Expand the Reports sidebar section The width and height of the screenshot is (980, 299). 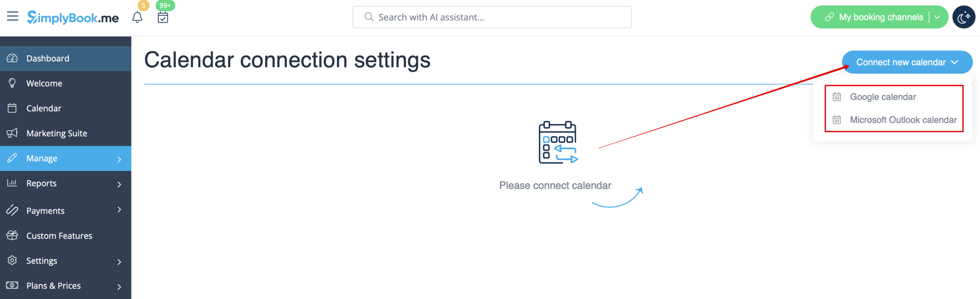pyautogui.click(x=119, y=184)
